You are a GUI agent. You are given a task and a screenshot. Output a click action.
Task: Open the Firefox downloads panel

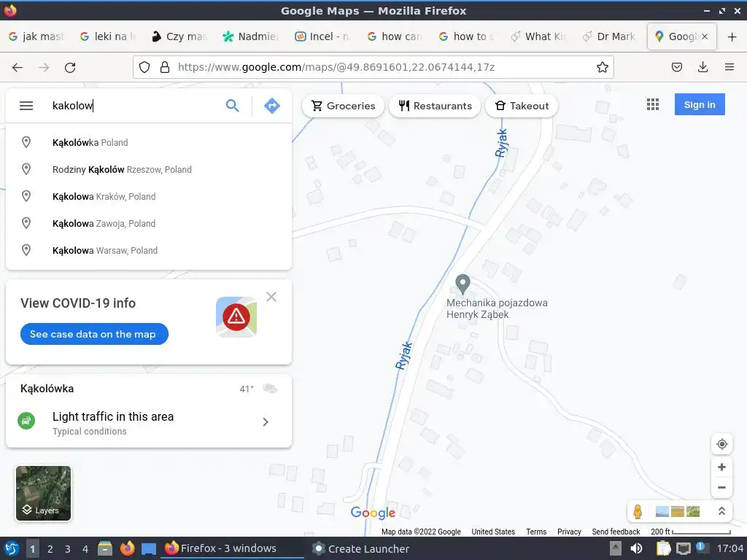pos(703,67)
